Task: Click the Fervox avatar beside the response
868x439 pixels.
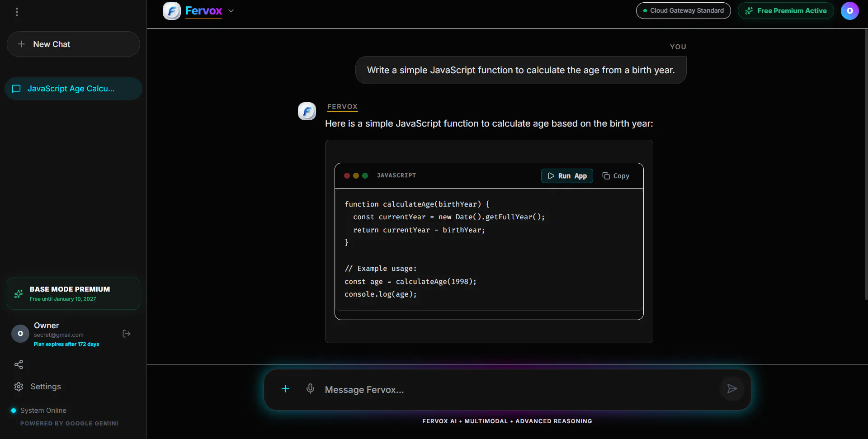Action: point(307,111)
